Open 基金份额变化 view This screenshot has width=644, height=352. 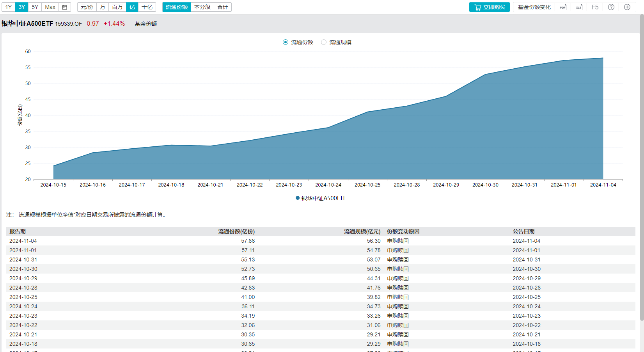(534, 7)
